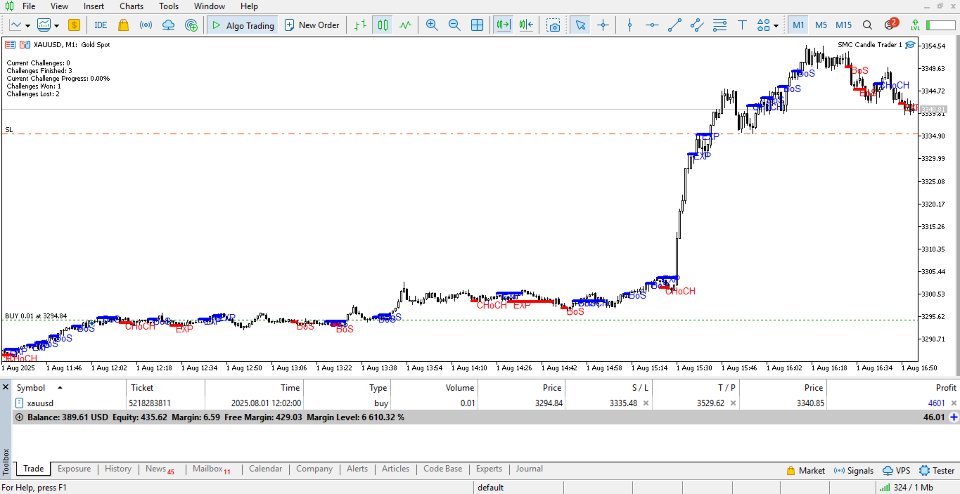Select the crosshair tool
960x494 pixels.
tap(603, 25)
